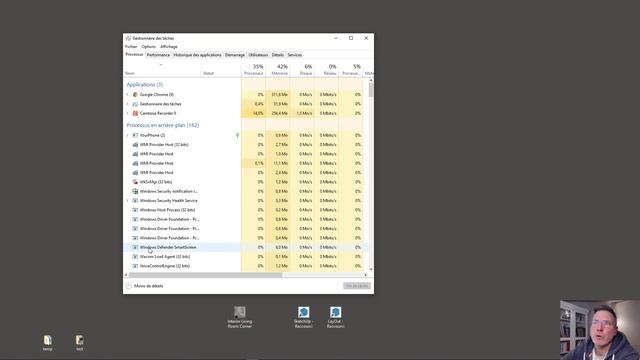Screen dimensions: 640x360
Task: Click the Windows Host Process (32 bits) icon
Action: click(135, 210)
